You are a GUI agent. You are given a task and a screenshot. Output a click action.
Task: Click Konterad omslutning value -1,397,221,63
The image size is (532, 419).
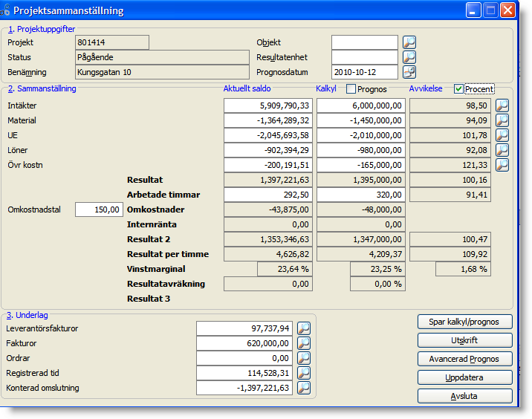click(x=244, y=388)
